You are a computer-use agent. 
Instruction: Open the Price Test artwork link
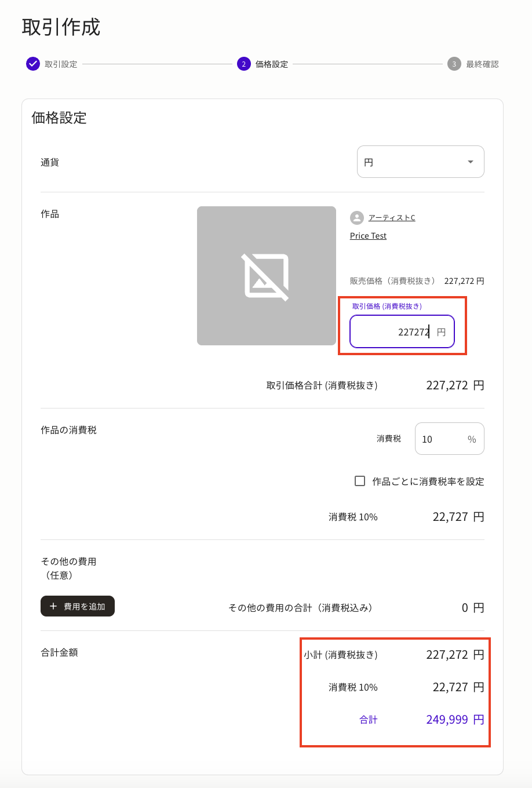coord(367,236)
